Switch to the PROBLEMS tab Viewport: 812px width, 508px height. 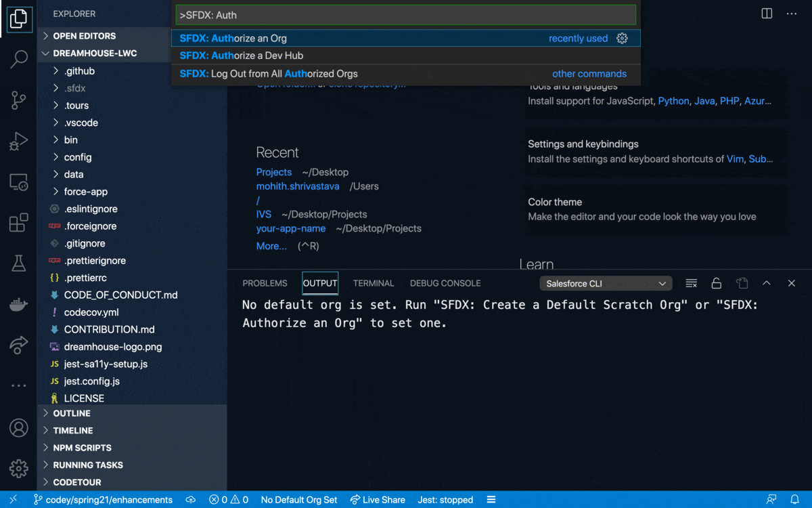point(265,283)
